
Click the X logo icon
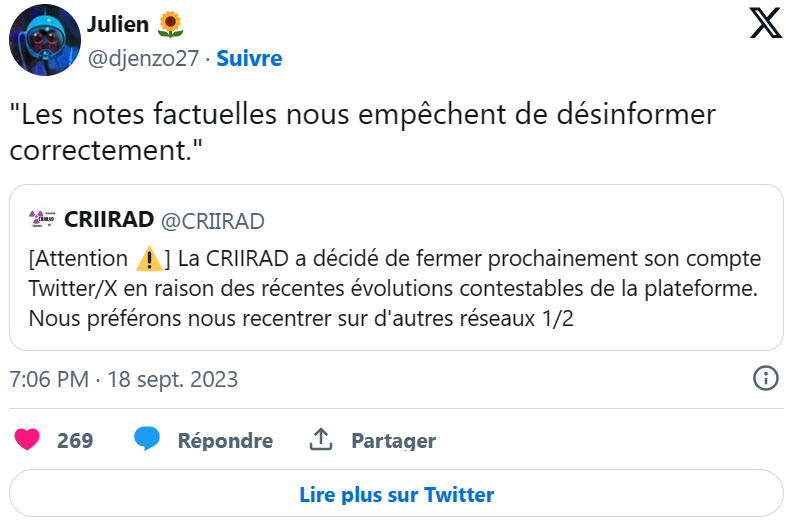765,23
